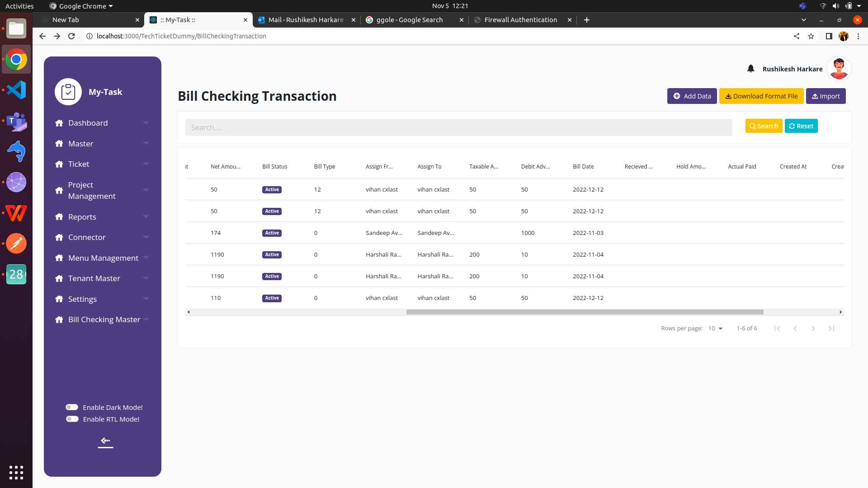The image size is (868, 488).
Task: Click the yellow Search button
Action: coord(764,126)
